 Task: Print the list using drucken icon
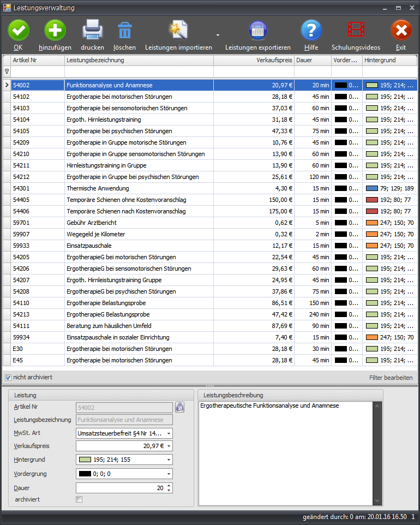point(92,30)
